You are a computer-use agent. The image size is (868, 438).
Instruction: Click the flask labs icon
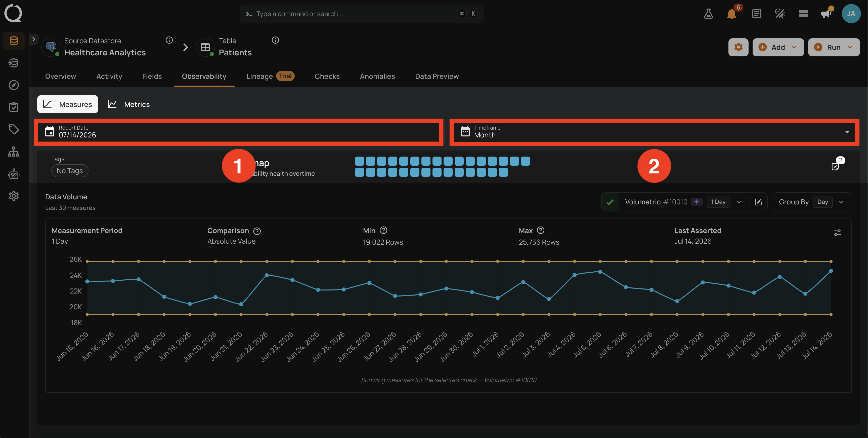point(708,14)
